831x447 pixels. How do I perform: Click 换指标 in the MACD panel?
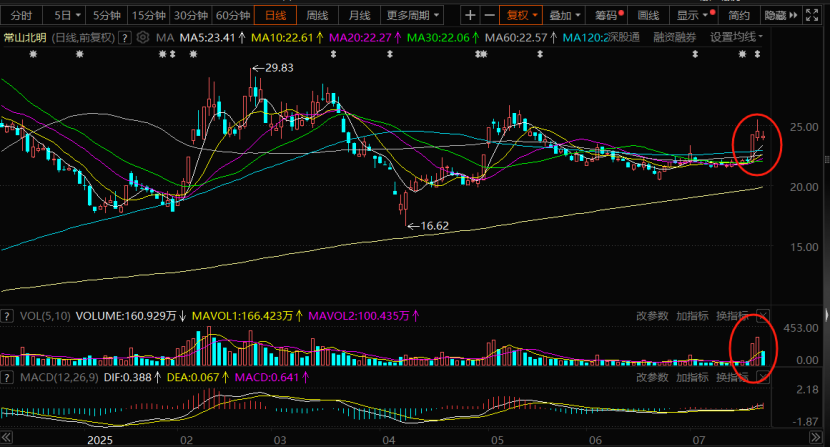732,378
